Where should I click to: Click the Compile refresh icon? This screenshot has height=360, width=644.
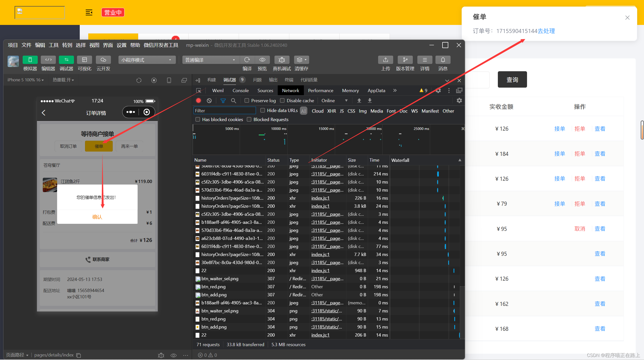click(247, 60)
